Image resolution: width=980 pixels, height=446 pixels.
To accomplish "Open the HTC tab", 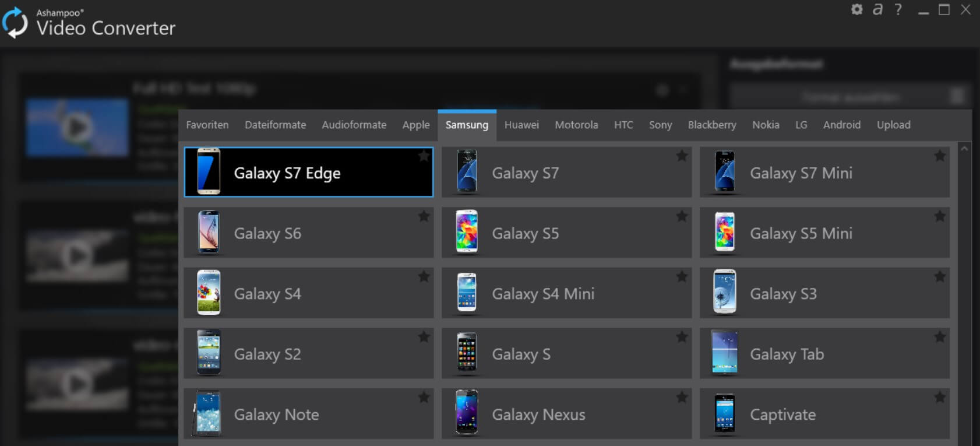I will [x=623, y=125].
